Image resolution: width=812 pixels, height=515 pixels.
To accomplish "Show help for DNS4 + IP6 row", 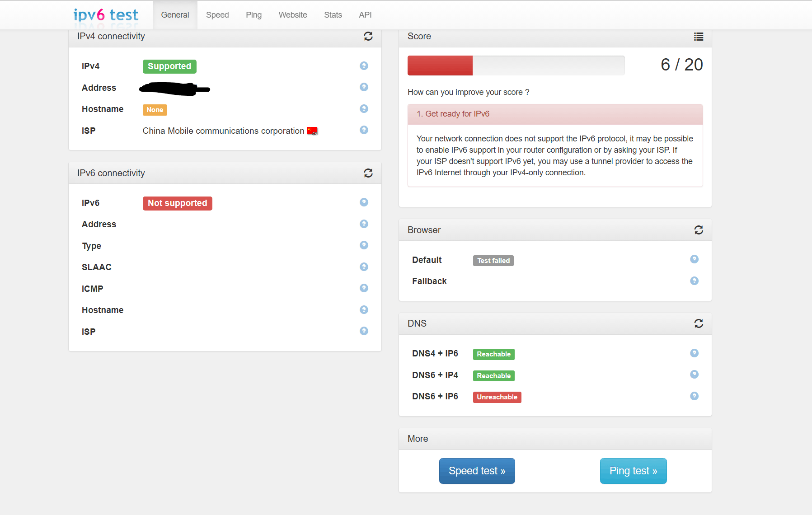I will click(694, 353).
